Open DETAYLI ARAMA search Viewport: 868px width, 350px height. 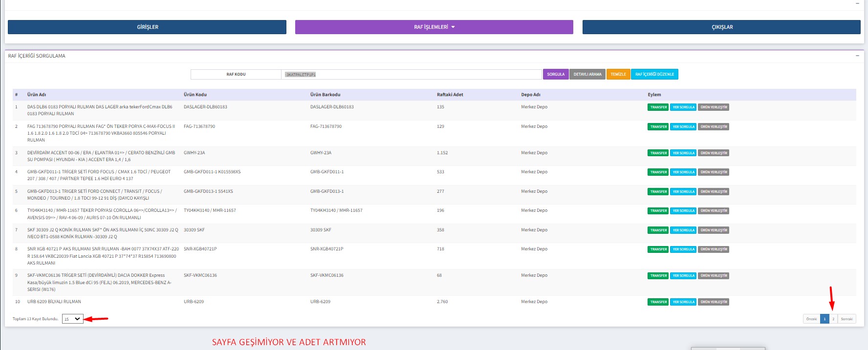coord(587,75)
